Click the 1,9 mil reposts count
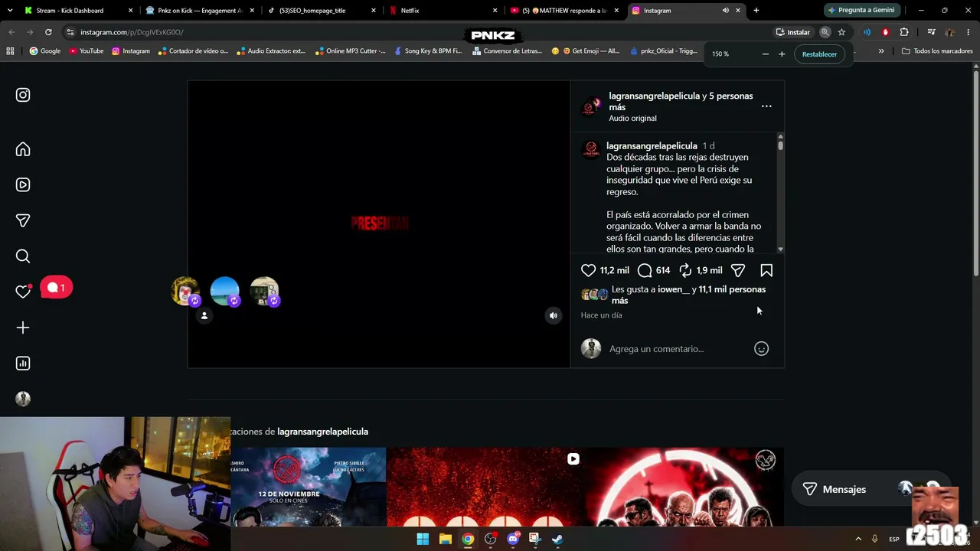 coord(710,270)
